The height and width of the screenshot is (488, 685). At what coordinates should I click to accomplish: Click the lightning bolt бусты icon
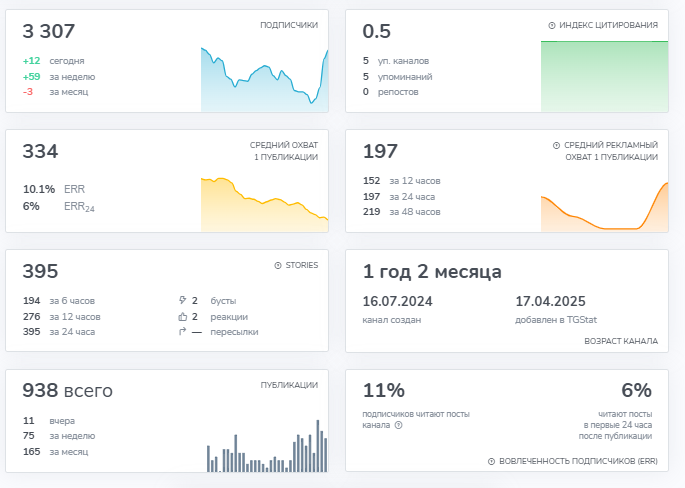(x=182, y=300)
